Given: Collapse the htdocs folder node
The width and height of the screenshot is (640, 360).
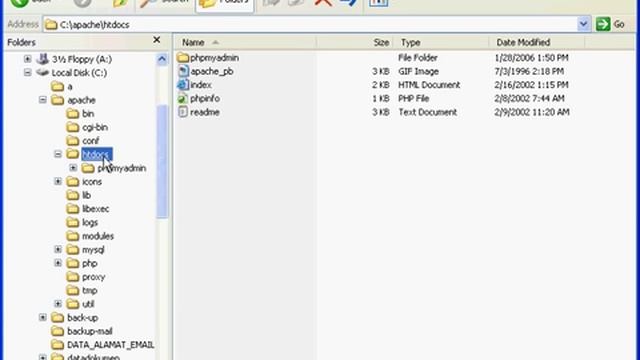Looking at the screenshot, I should pos(58,154).
